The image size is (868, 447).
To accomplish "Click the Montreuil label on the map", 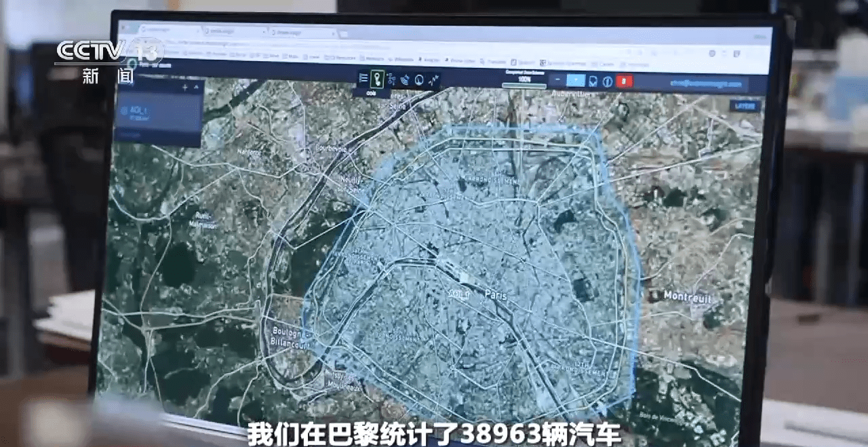I will click(686, 296).
